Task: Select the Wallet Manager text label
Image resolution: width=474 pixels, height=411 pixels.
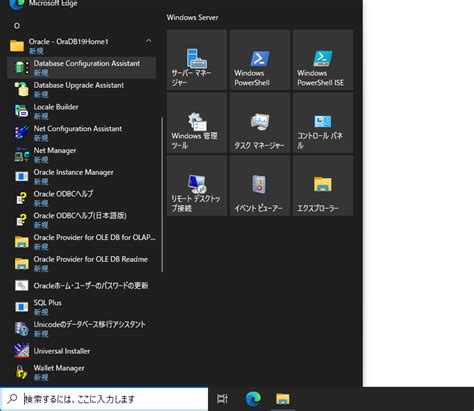Action: click(x=59, y=368)
